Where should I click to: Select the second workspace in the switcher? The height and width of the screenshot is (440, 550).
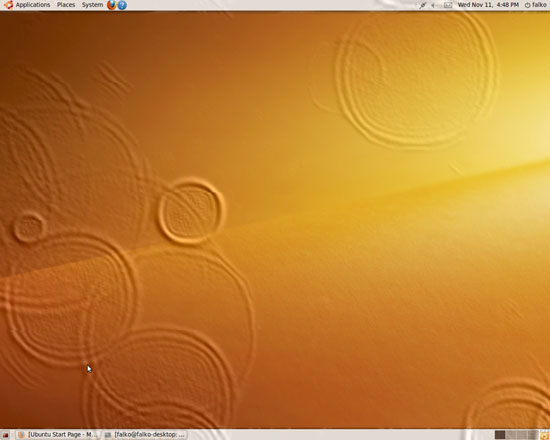pyautogui.click(x=511, y=435)
